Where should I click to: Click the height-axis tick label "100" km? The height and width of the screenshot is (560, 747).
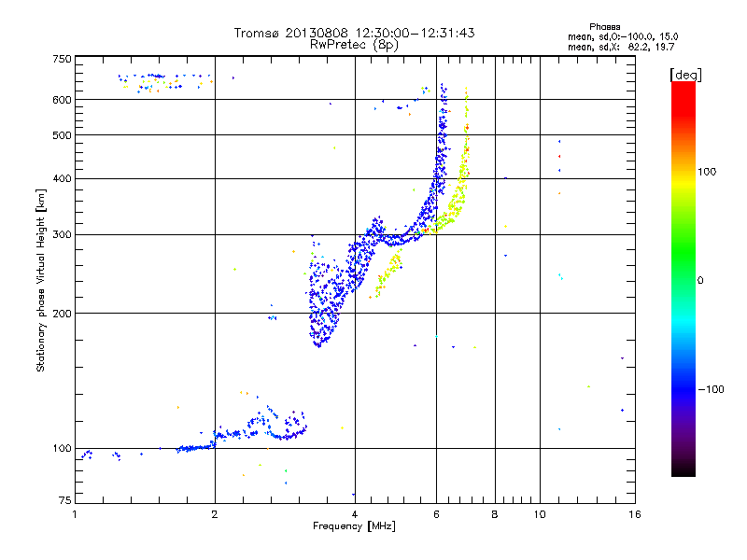point(62,449)
